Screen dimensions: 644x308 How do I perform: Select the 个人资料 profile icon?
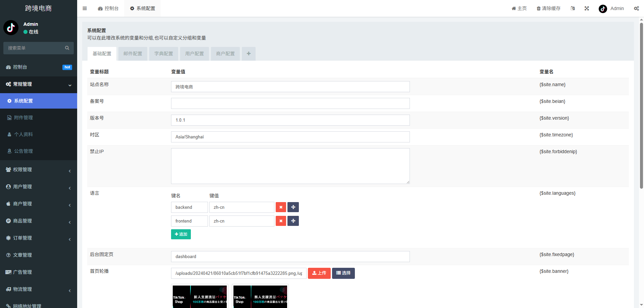pyautogui.click(x=9, y=134)
